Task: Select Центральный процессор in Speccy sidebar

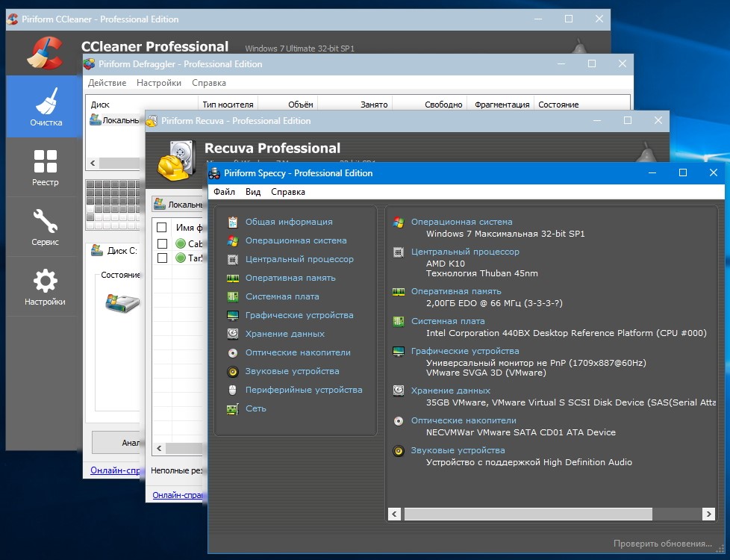Action: pyautogui.click(x=299, y=259)
